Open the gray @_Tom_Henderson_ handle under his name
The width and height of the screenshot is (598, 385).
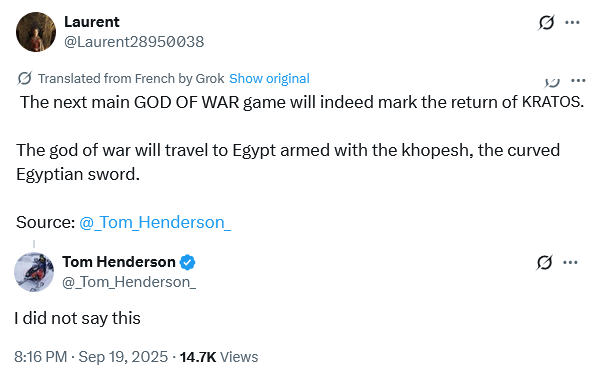[129, 282]
